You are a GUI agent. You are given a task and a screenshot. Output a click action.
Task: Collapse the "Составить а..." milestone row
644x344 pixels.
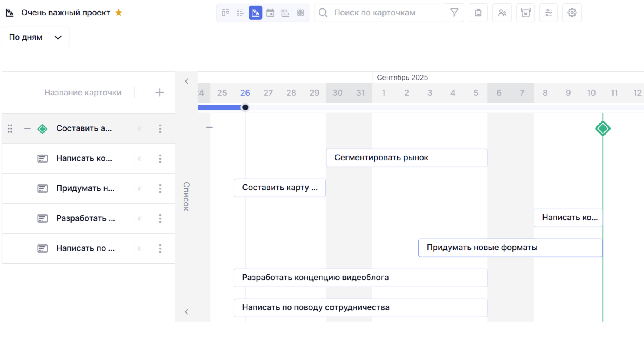pos(27,128)
